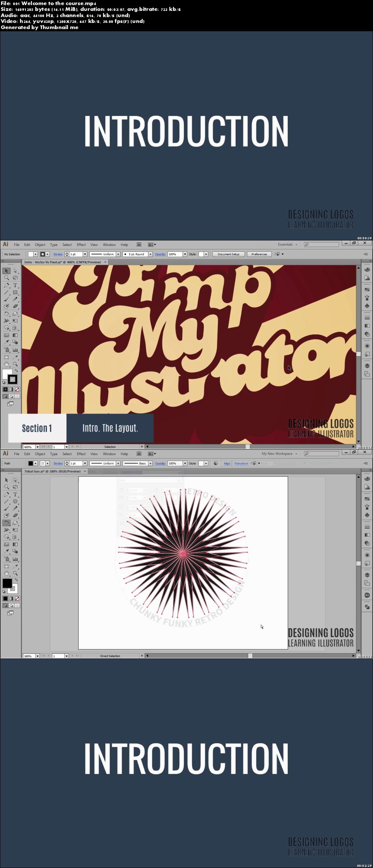Select the Polygon shape tool in Tribal Sun window

pos(15,502)
